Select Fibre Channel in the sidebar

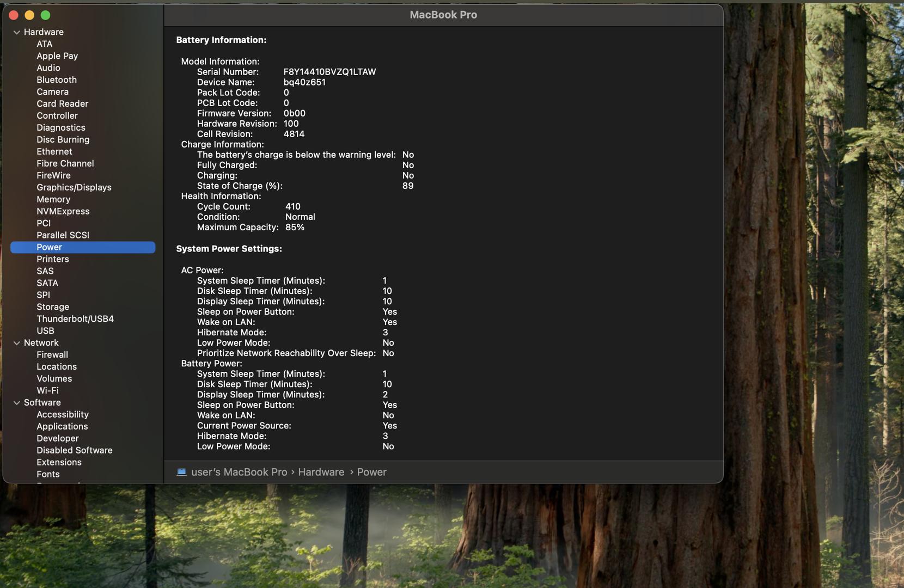65,164
